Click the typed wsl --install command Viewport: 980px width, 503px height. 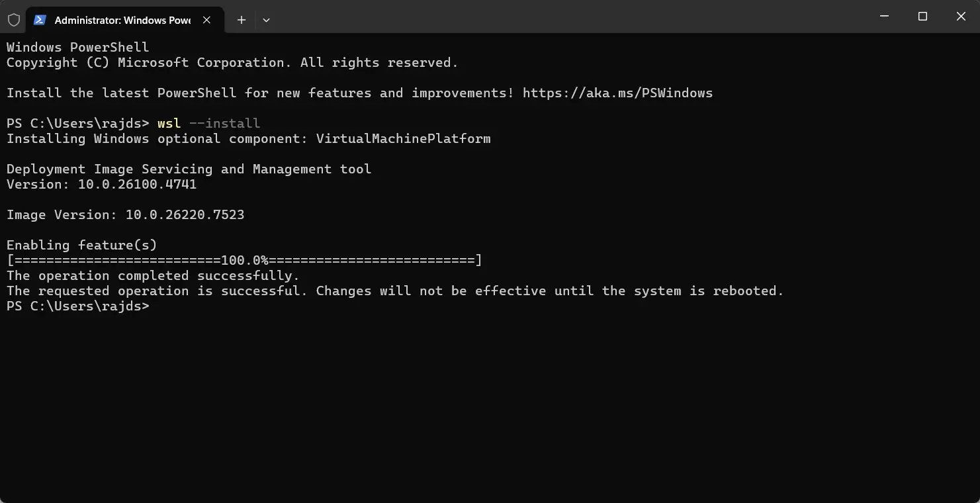(x=208, y=124)
